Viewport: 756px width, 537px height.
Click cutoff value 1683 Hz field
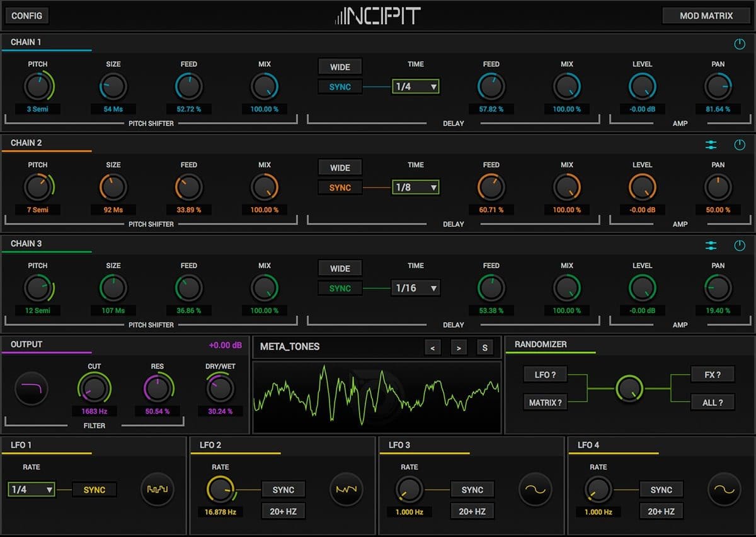(94, 411)
